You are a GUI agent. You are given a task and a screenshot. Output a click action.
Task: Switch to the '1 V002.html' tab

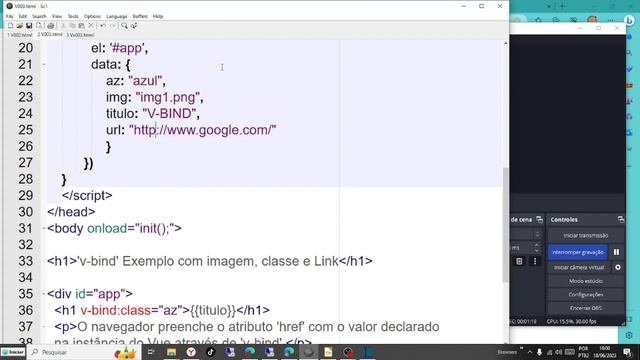click(x=20, y=35)
